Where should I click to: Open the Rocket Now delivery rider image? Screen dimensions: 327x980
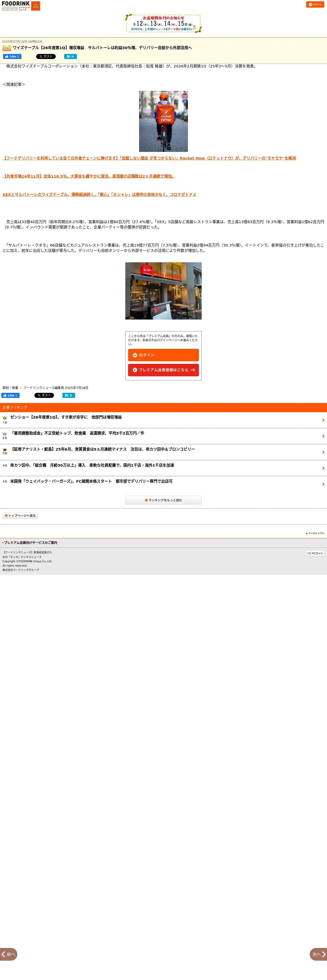pyautogui.click(x=163, y=121)
